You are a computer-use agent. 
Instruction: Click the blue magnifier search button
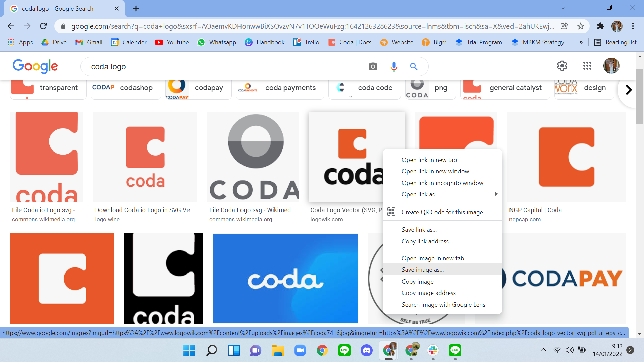coord(414,66)
